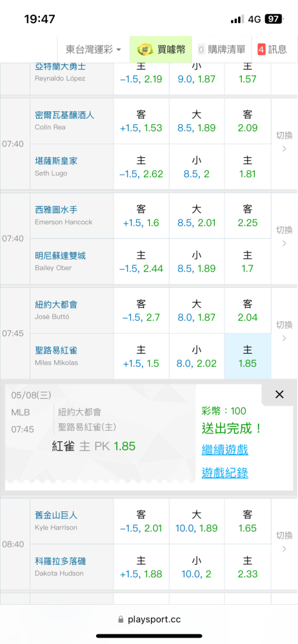Select 科羅拉多落磯 moneyline 2.33

click(248, 567)
